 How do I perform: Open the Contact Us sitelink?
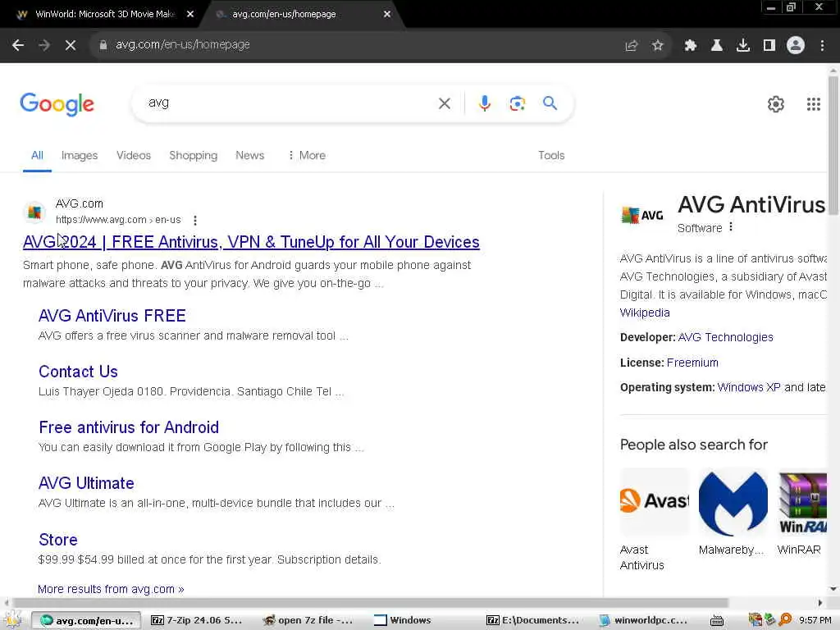(x=78, y=372)
